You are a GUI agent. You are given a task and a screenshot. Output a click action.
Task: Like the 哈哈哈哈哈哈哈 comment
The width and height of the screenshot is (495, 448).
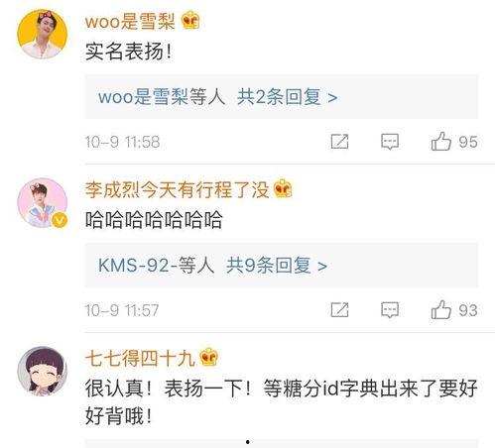tap(441, 310)
